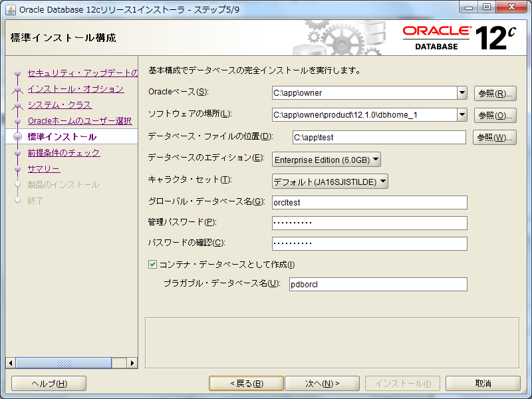This screenshot has width=532, height=399.
Task: Click the 管理パスワード field
Action: click(x=370, y=223)
